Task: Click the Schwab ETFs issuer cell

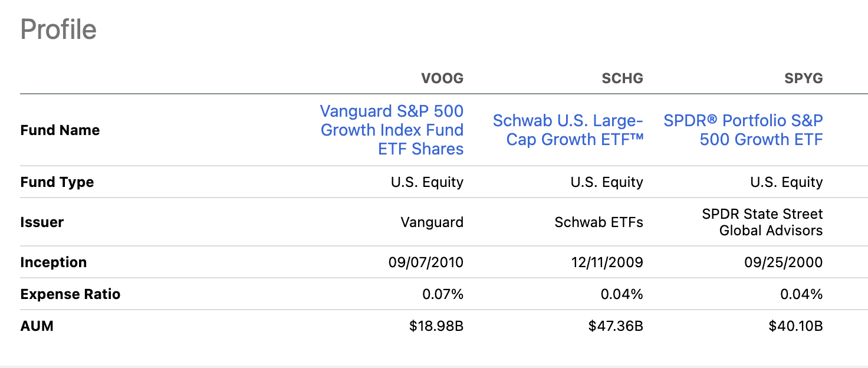Action: (599, 222)
